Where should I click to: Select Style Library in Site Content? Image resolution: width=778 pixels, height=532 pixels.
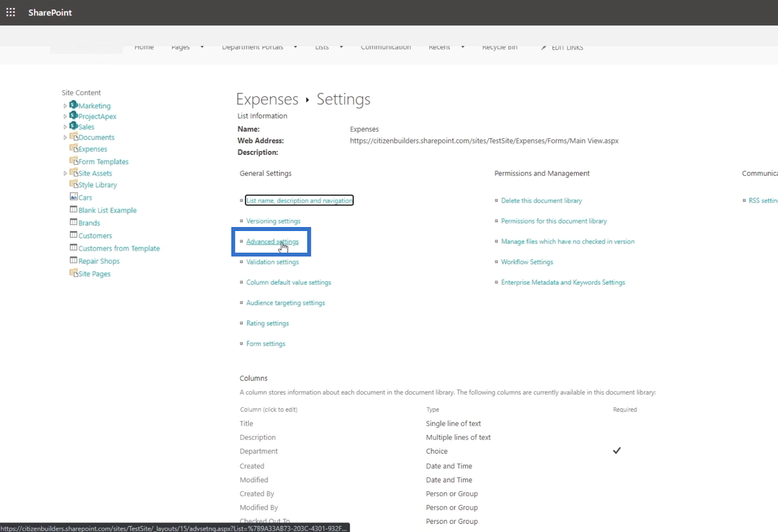97,185
